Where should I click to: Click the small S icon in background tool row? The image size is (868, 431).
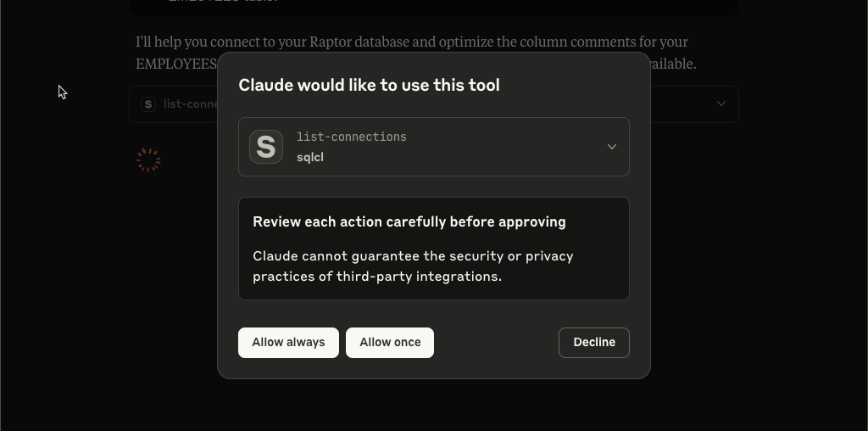pyautogui.click(x=147, y=104)
